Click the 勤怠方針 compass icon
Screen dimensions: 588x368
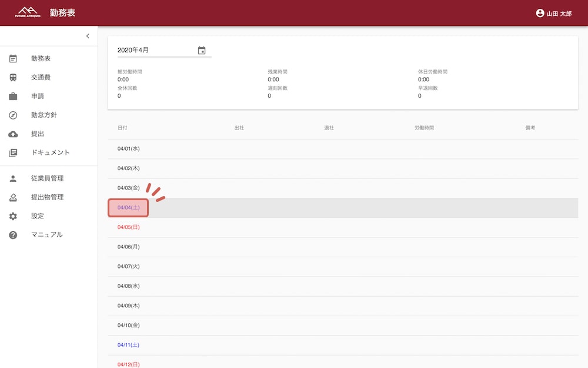pyautogui.click(x=13, y=115)
